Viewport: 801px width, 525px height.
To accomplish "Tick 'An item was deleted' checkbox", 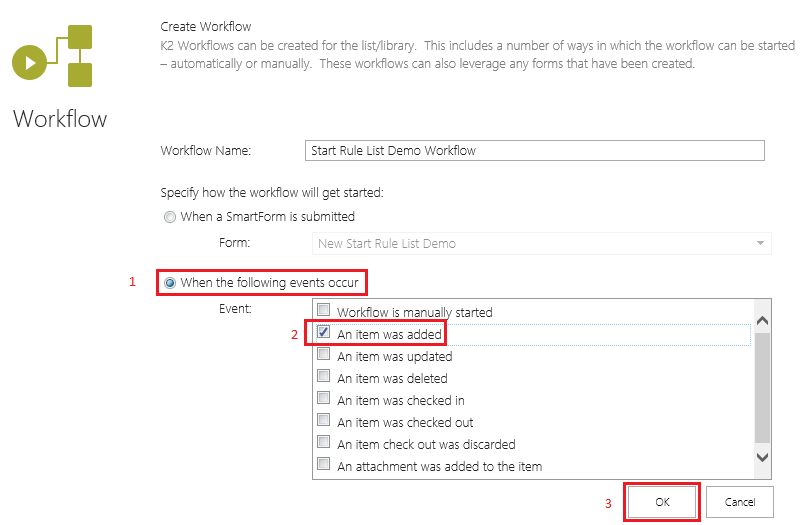I will pos(324,377).
